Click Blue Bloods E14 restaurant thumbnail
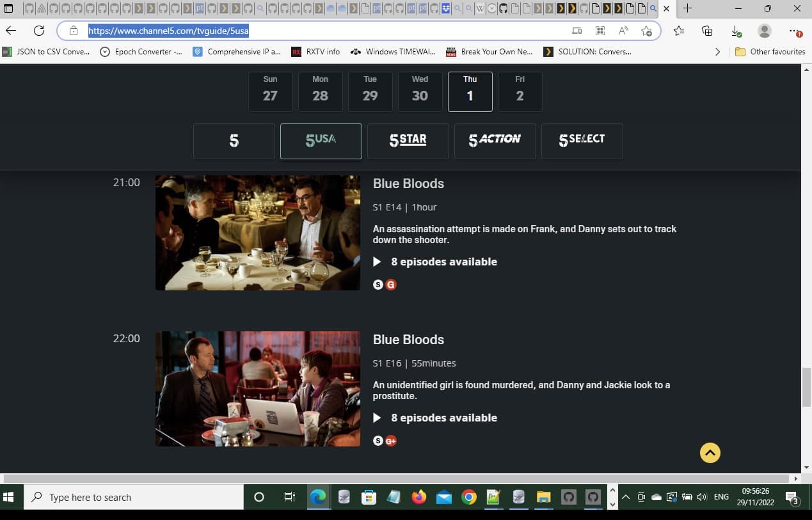The image size is (812, 520). (x=258, y=233)
